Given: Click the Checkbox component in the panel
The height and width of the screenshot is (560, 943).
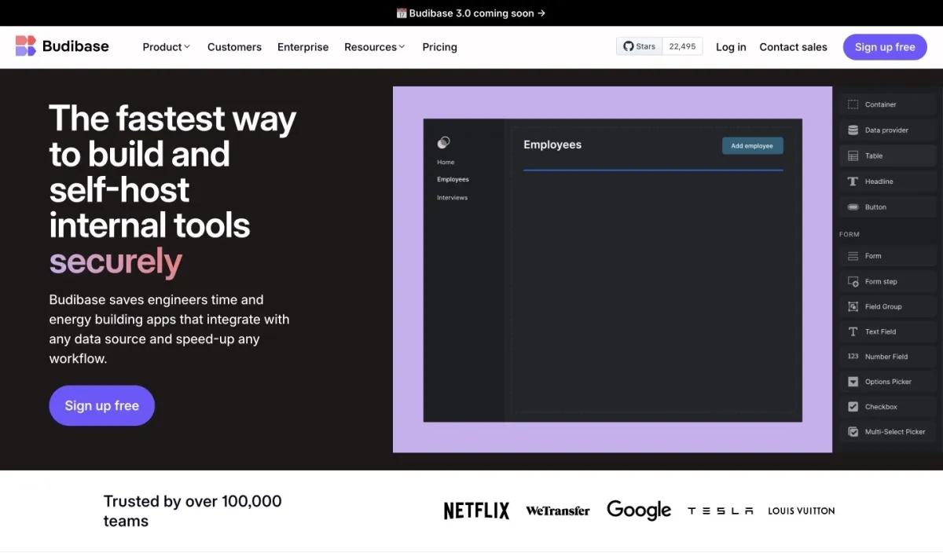Looking at the screenshot, I should 880,407.
